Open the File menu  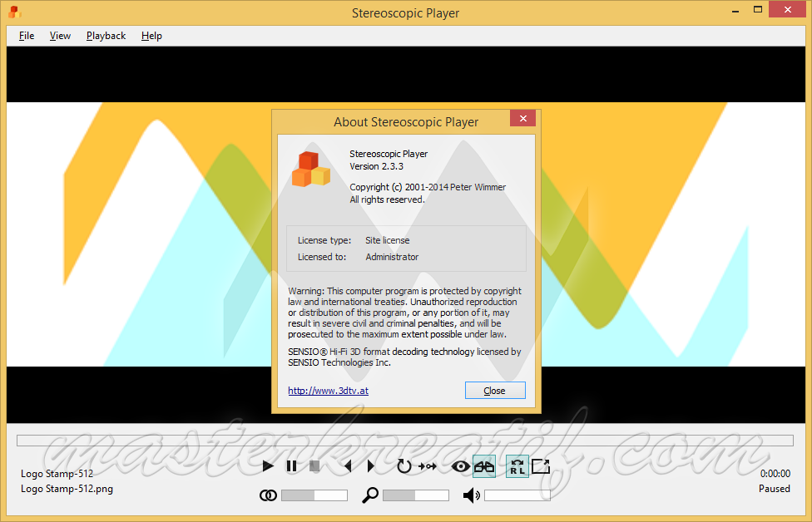point(27,36)
